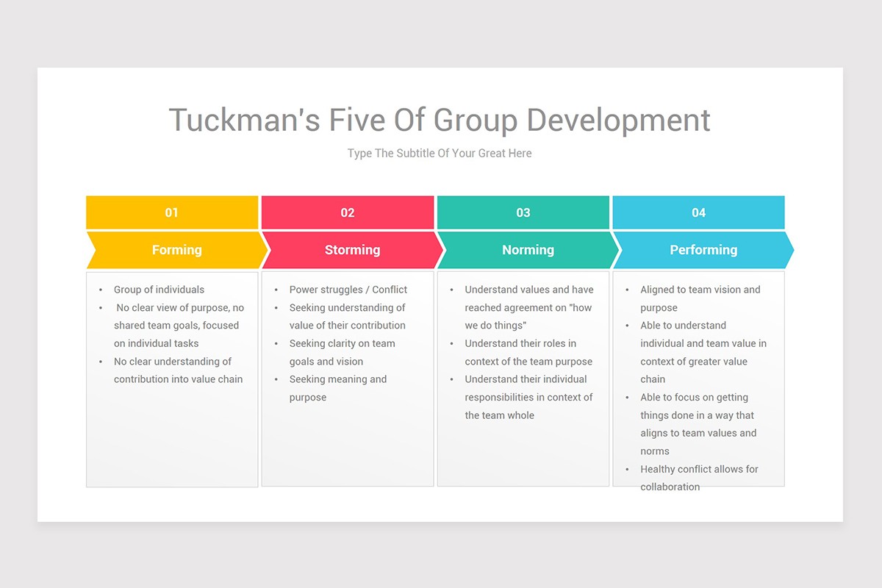Screen dimensions: 882x588
Task: Click the green 03 header bar
Action: pos(523,212)
